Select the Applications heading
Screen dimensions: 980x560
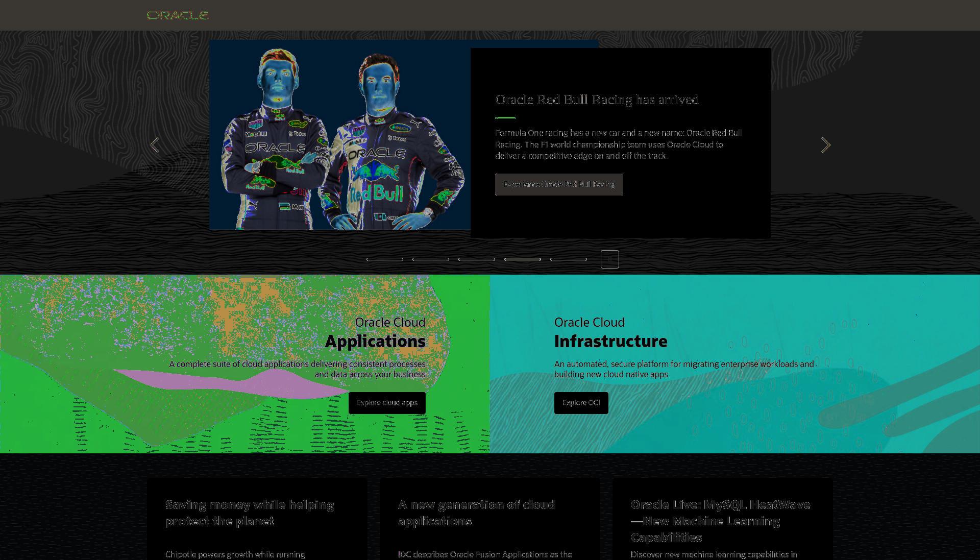375,341
